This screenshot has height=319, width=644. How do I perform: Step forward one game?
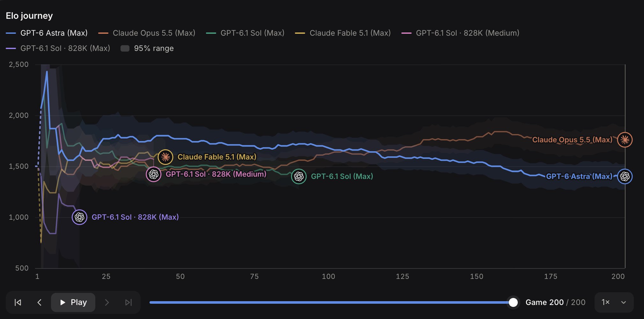pos(107,302)
